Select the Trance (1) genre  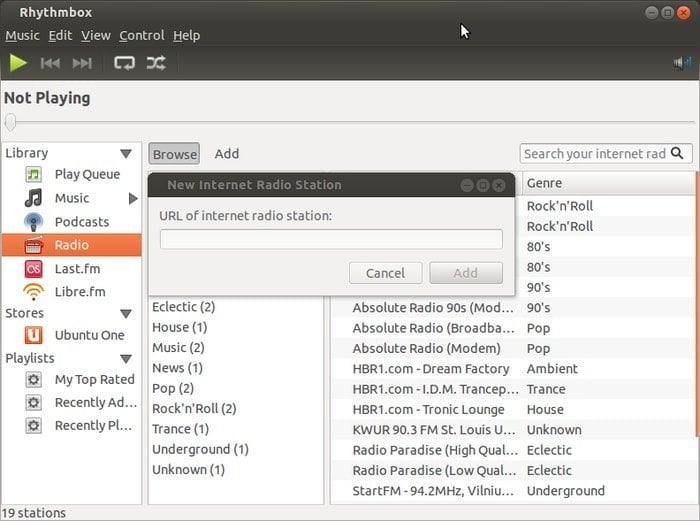180,429
